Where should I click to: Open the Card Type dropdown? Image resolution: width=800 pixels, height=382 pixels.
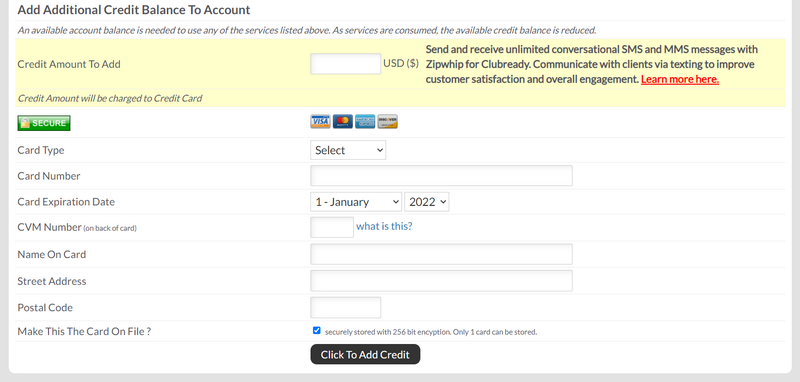coord(348,150)
